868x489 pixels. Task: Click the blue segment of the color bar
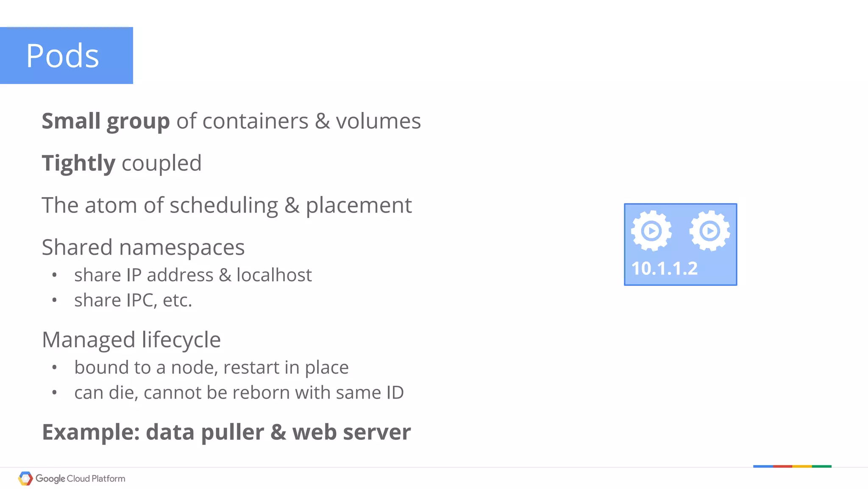click(763, 466)
